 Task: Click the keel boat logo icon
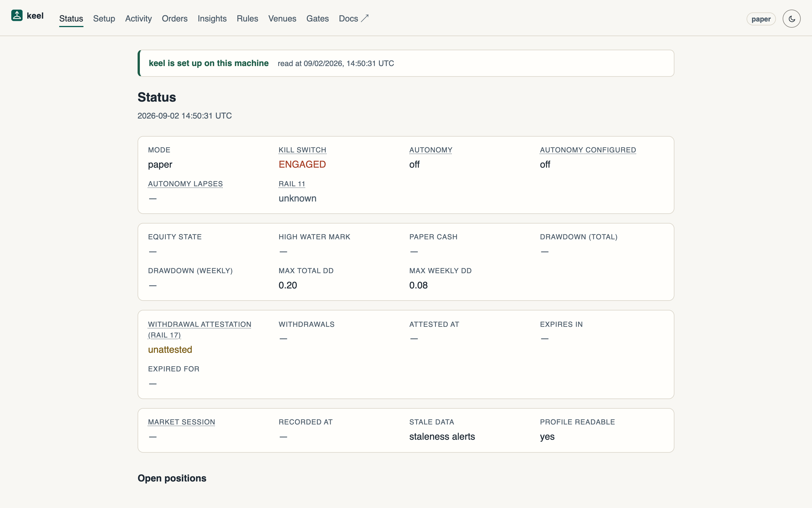(x=17, y=16)
